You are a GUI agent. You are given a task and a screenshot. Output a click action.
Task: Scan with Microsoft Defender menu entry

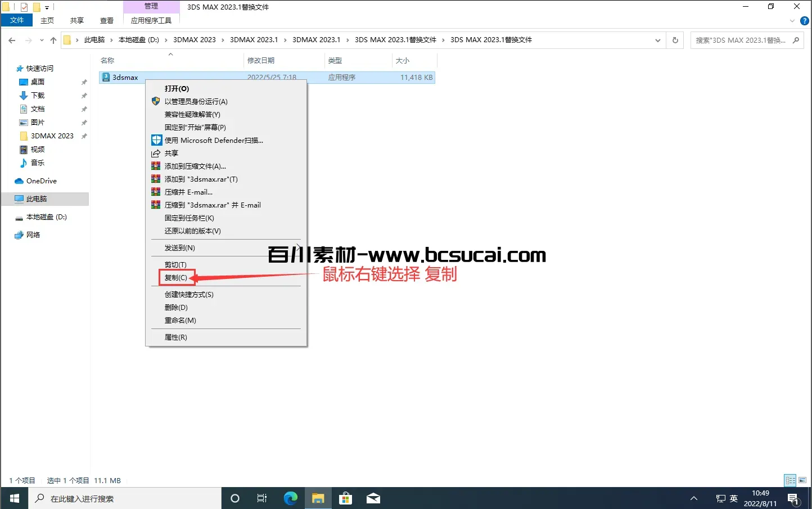226,141
